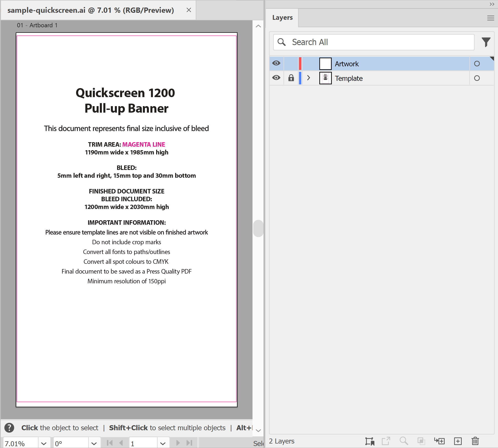Viewport: 498px width, 448px height.
Task: Select the Artwork layer row
Action: tap(382, 64)
